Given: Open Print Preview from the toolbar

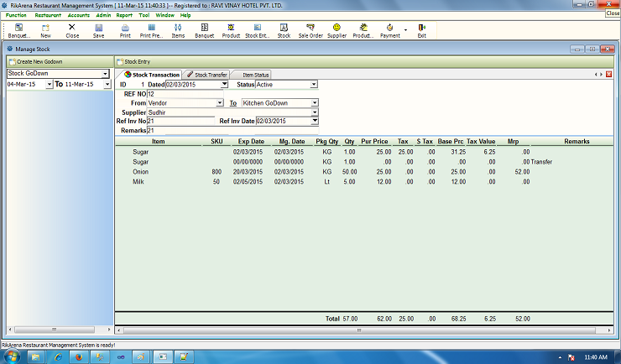Looking at the screenshot, I should point(151,31).
